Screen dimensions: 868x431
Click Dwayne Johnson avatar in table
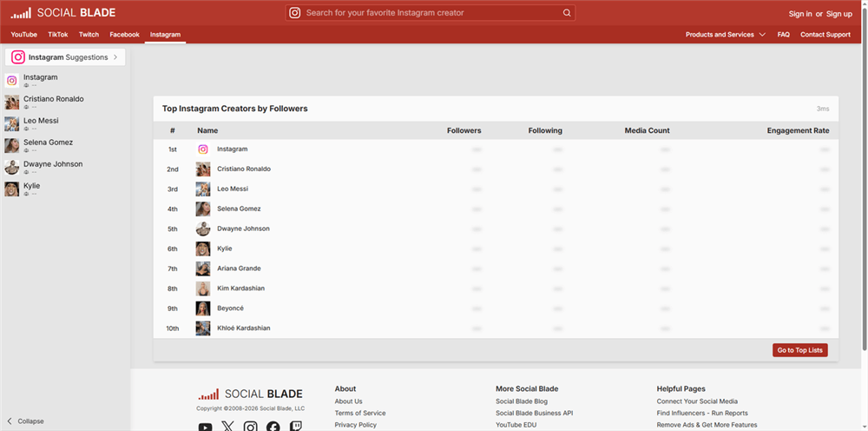(x=203, y=229)
